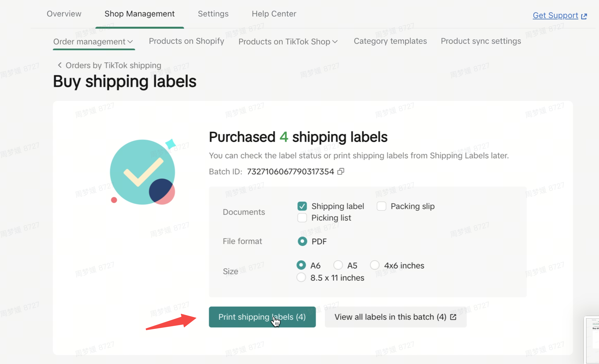Click Print shipping labels (4) button
Viewport: 599px width, 364px height.
(x=262, y=317)
